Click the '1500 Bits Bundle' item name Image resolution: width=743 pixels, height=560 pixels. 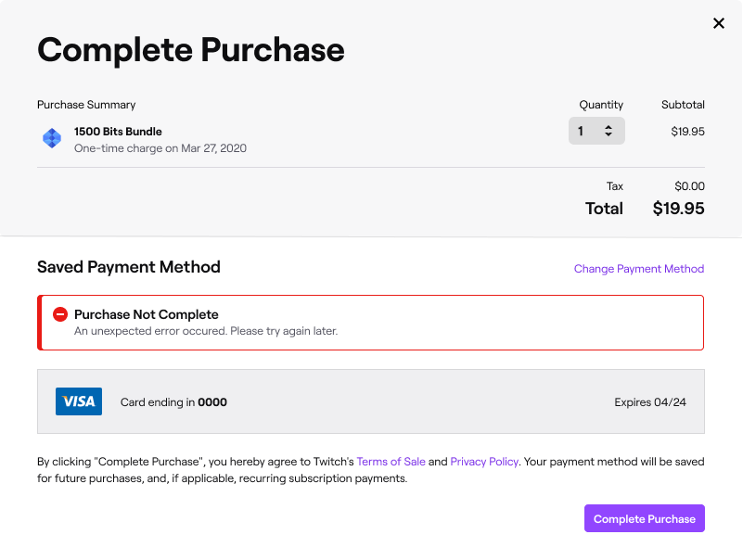(x=118, y=132)
